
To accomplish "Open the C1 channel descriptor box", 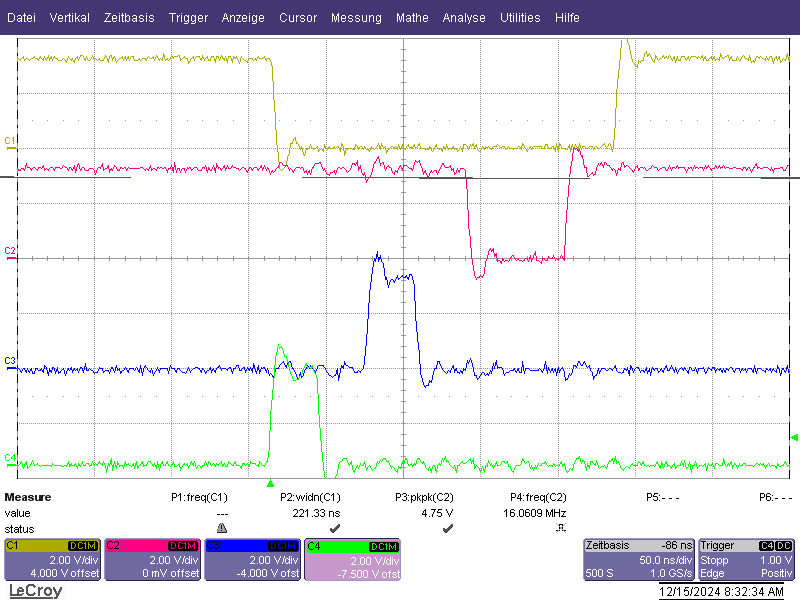I will [53, 560].
